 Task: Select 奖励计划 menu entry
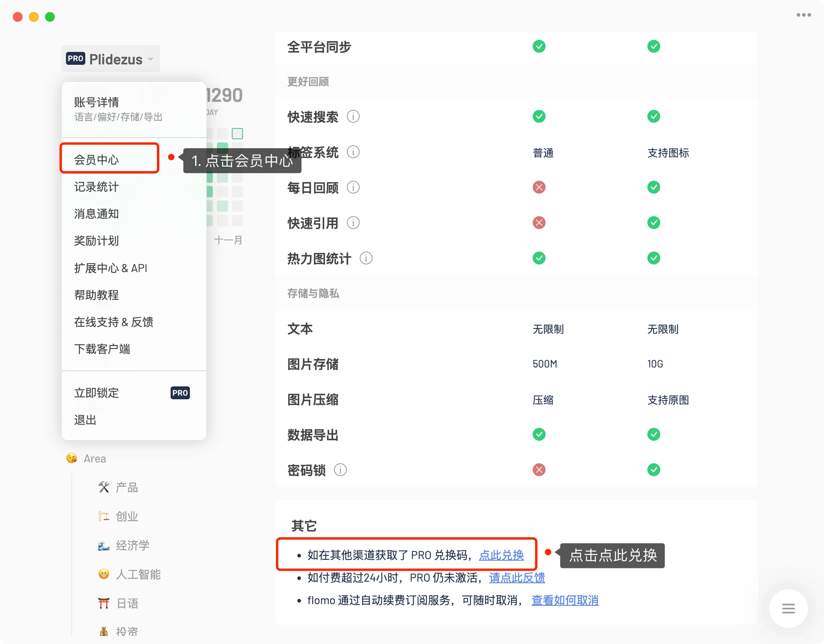[x=97, y=241]
